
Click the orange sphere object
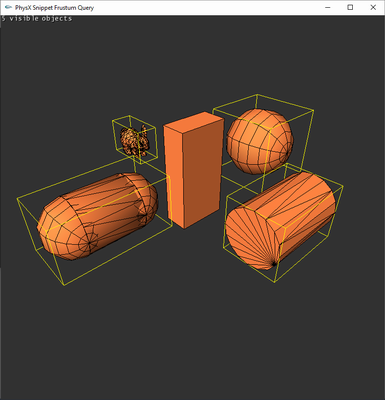click(260, 141)
